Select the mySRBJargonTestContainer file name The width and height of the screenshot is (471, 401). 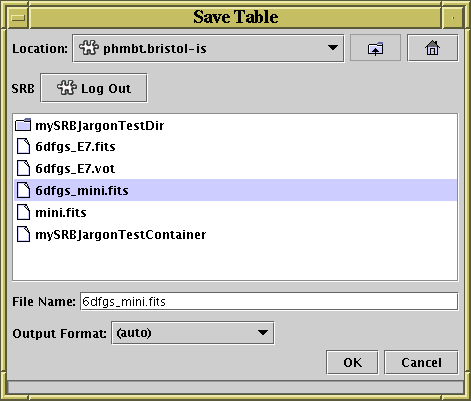tap(121, 235)
